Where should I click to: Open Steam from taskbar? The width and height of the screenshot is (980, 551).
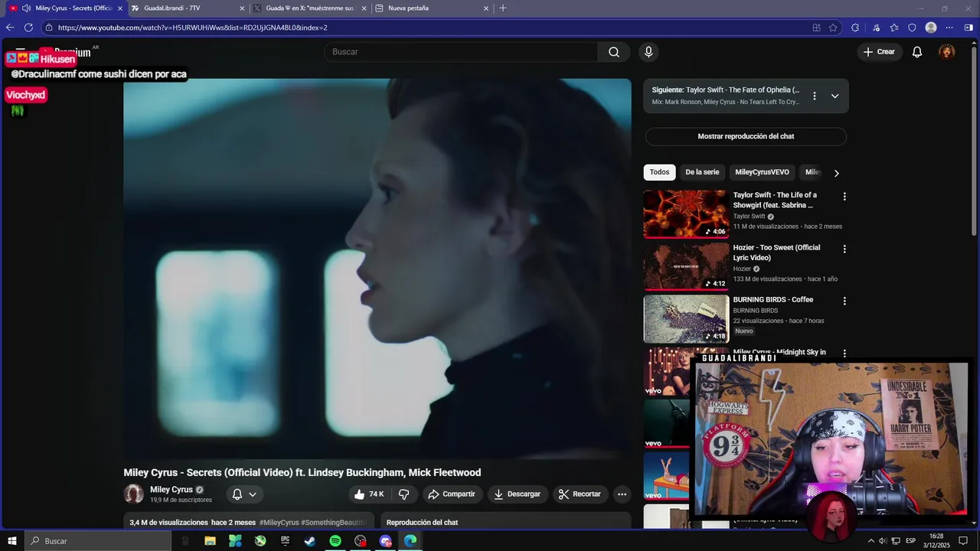pos(310,541)
